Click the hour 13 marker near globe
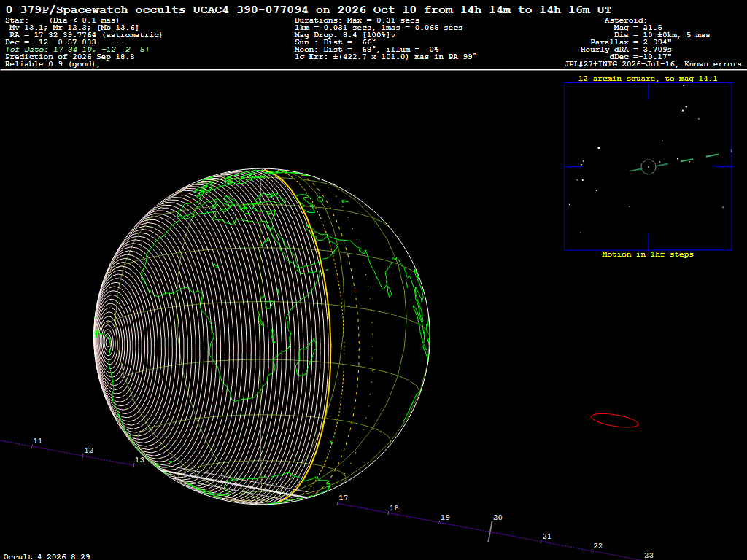The image size is (747, 560). coord(139,459)
